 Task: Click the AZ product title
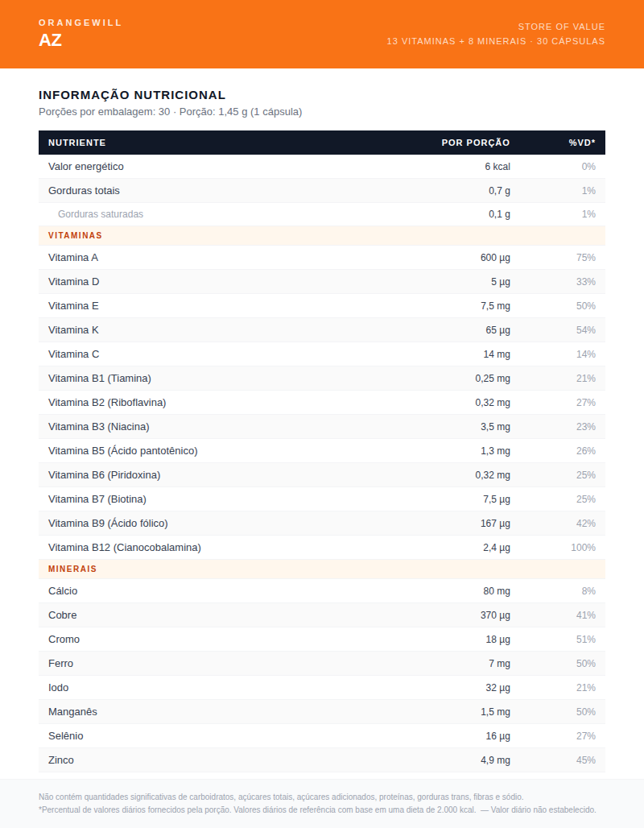point(50,41)
